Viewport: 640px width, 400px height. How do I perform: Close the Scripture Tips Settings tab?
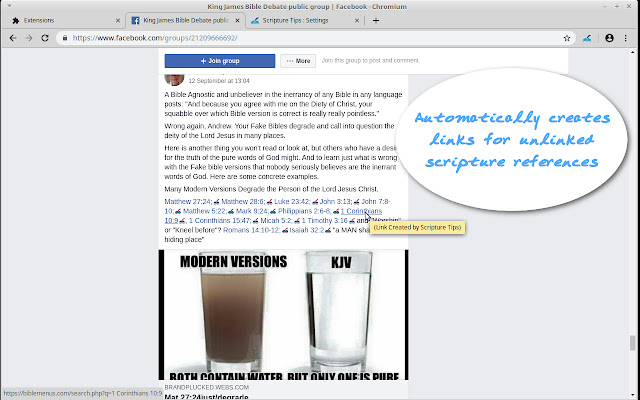click(357, 20)
